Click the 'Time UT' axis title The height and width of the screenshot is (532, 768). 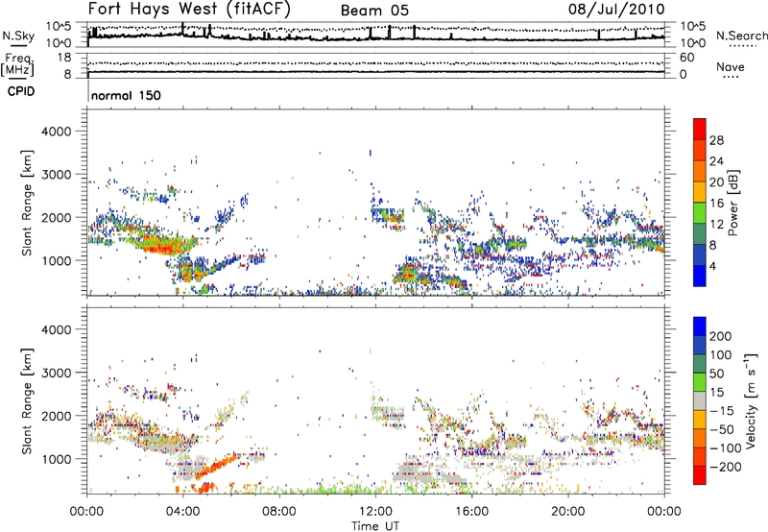coord(375,526)
